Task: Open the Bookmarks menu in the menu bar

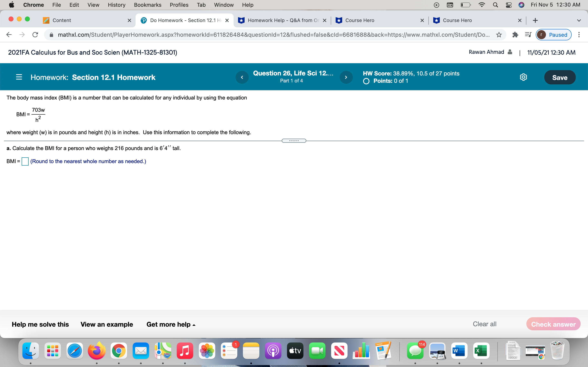Action: (x=148, y=5)
